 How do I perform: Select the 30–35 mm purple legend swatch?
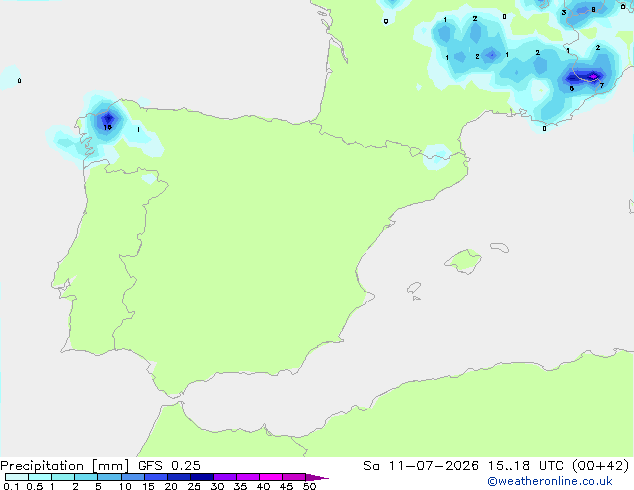[224, 477]
